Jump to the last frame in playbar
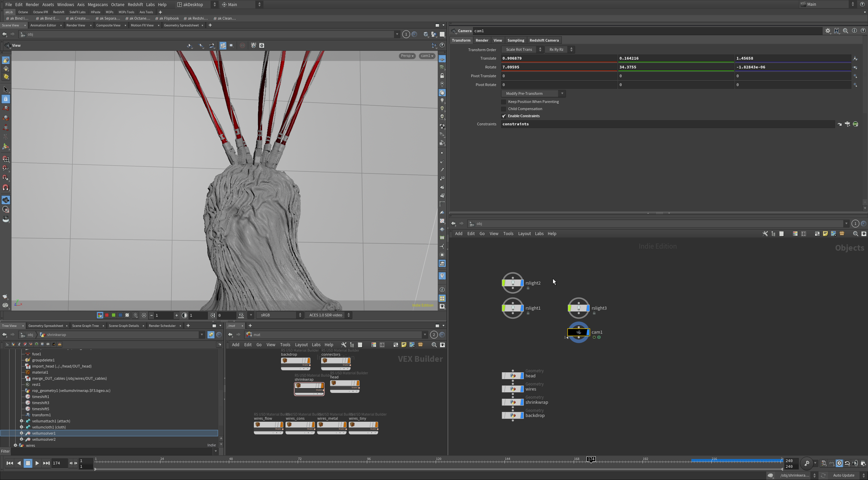Viewport: 868px width, 480px height. point(46,463)
